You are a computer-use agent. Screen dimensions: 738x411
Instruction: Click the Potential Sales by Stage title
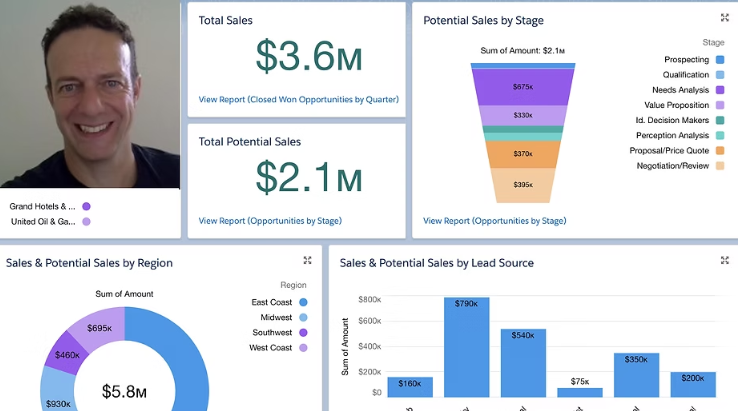(483, 20)
